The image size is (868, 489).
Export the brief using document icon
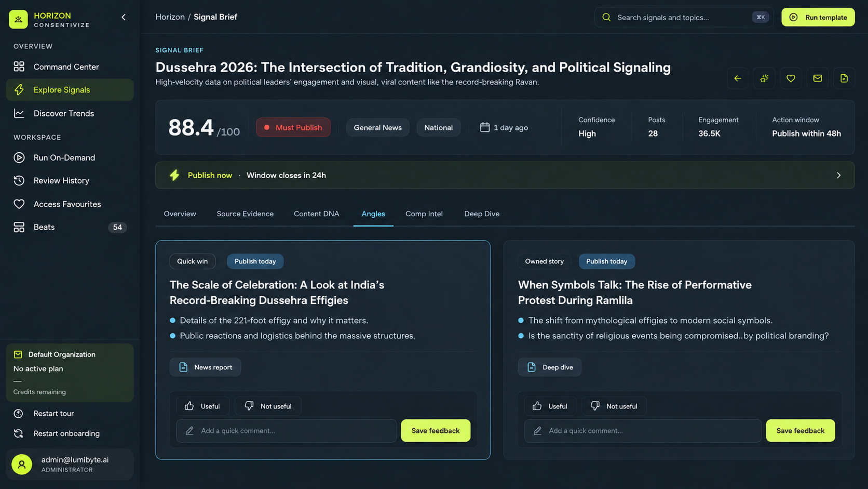tap(844, 78)
